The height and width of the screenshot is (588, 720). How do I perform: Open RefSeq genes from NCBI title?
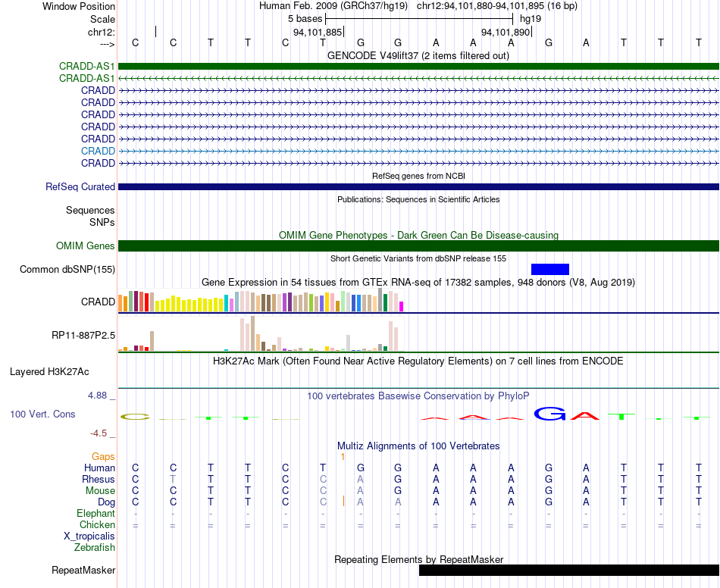[x=418, y=176]
